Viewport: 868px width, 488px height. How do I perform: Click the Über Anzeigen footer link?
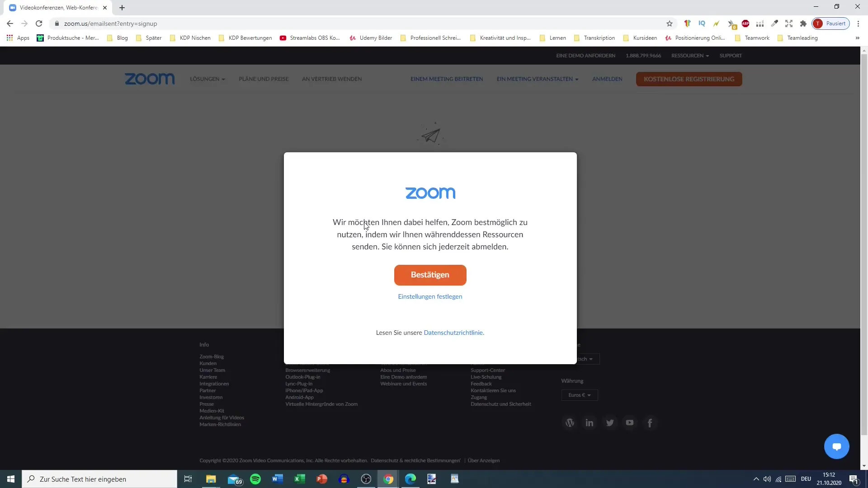coord(483,460)
